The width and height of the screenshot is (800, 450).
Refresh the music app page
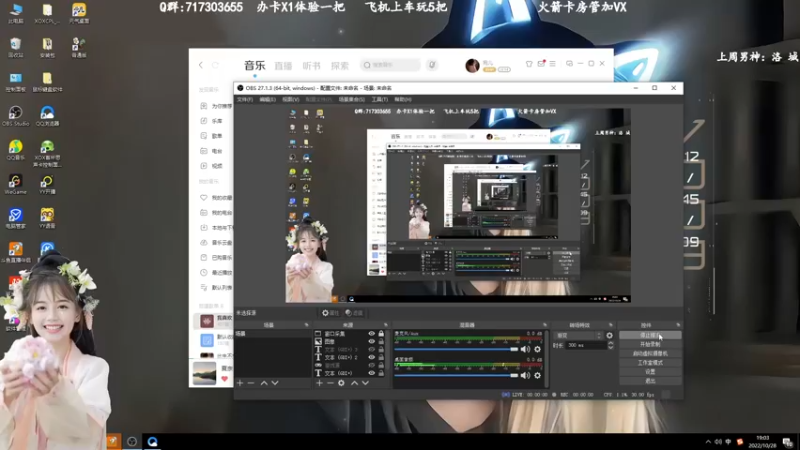[215, 65]
